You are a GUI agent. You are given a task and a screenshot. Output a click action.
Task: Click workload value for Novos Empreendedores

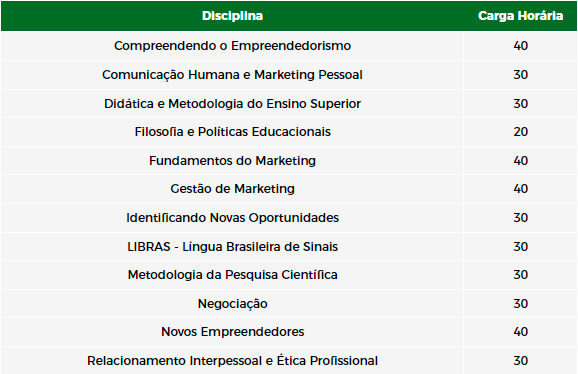tap(520, 332)
